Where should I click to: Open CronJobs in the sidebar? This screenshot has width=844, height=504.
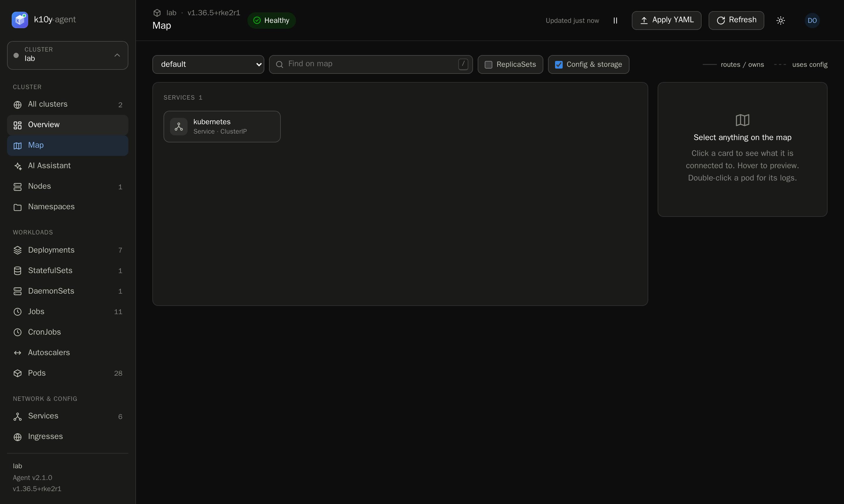point(68,332)
